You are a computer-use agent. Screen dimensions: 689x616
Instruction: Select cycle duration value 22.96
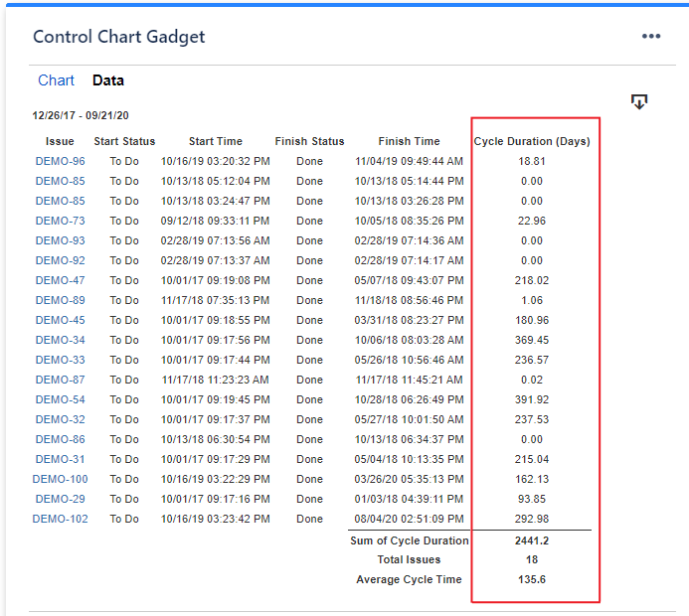pos(532,221)
